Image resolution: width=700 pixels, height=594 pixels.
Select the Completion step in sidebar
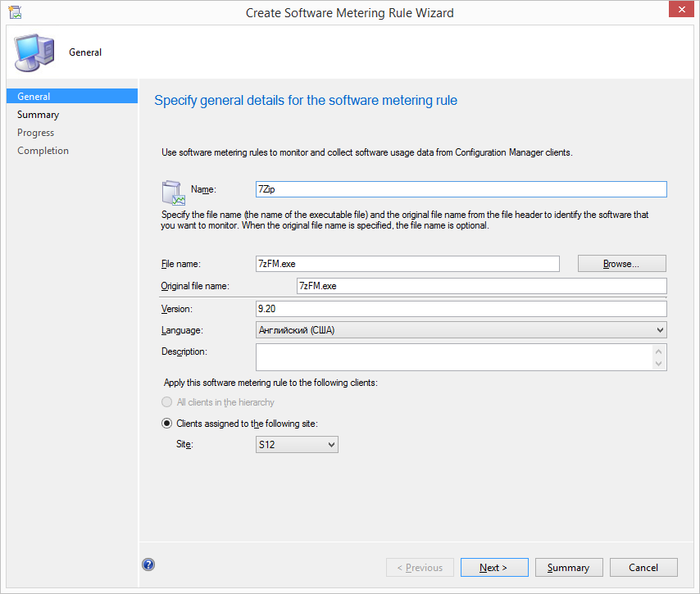pos(43,150)
